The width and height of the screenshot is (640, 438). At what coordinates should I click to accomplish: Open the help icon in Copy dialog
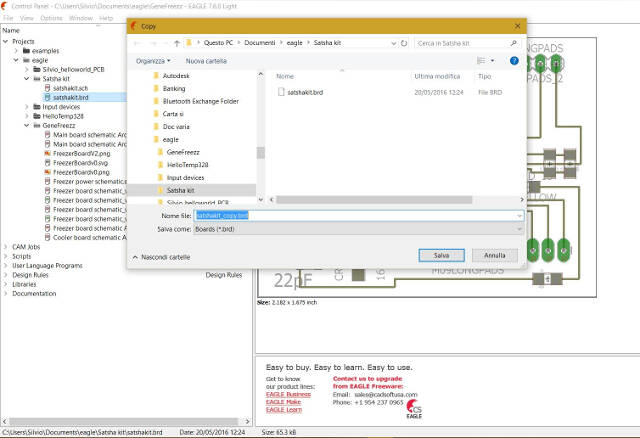514,61
